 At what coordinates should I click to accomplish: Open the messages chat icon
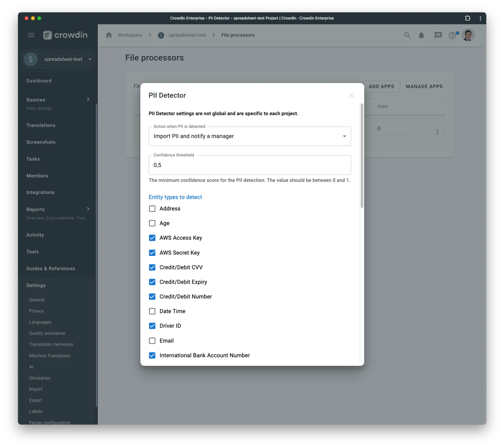pos(438,35)
